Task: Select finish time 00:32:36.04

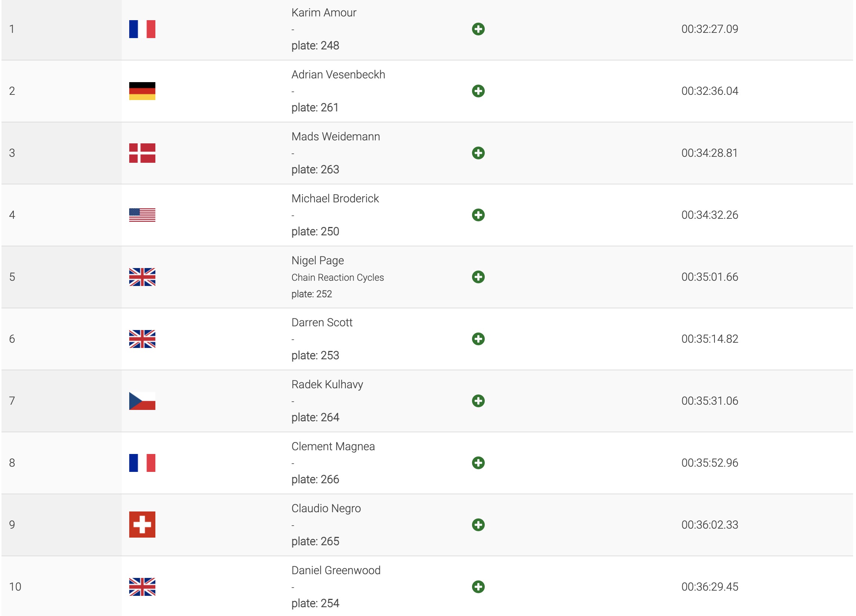Action: tap(710, 91)
